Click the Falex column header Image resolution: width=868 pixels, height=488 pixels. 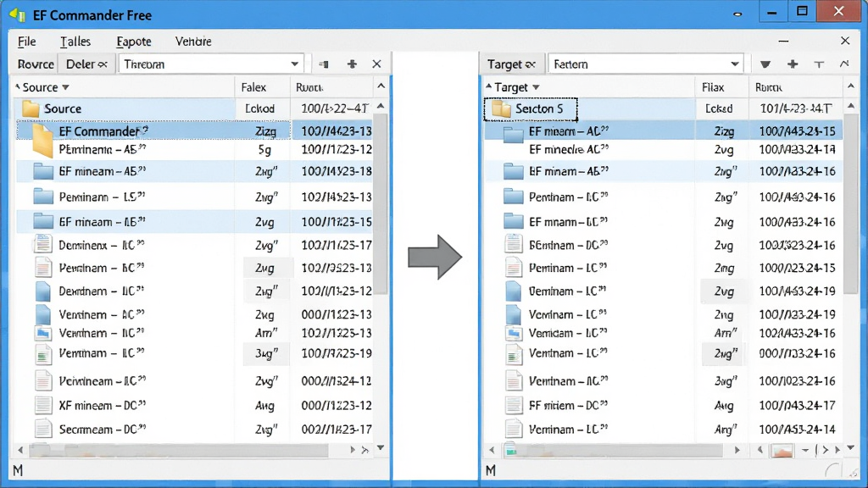tap(262, 87)
